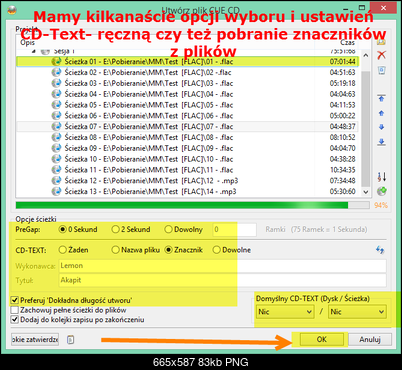Select row Ścieżka 04 - 04 - .flac
The width and height of the screenshot is (402, 370).
188,94
